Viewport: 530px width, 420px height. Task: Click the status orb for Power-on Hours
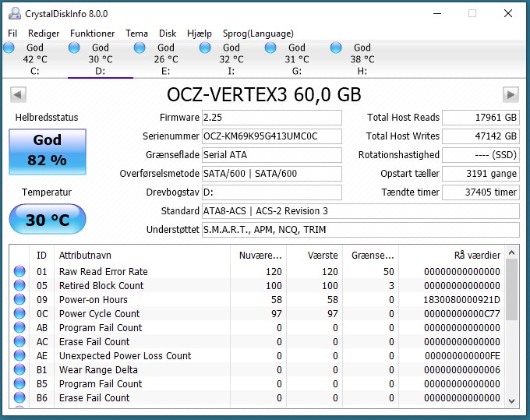(19, 299)
